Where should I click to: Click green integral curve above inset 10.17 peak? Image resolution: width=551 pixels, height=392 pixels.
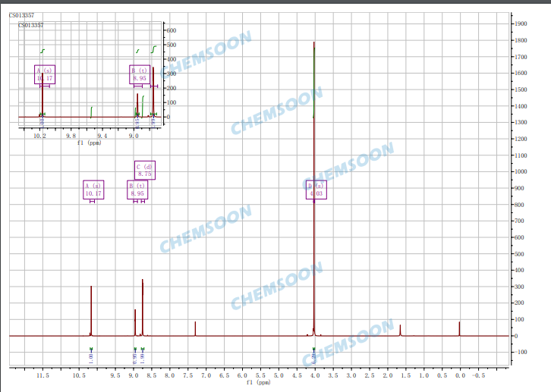pos(43,51)
